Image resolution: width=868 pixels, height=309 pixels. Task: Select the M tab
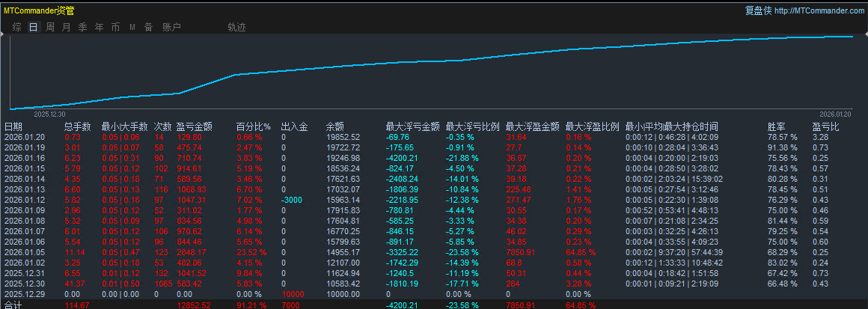point(132,27)
